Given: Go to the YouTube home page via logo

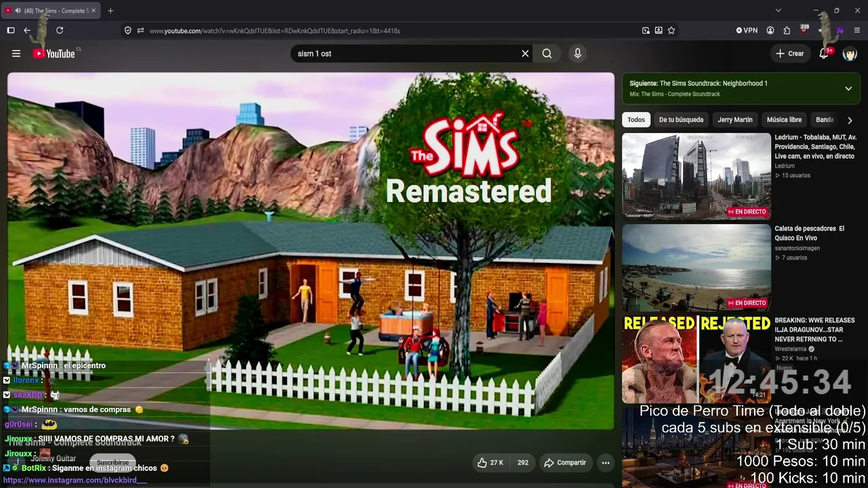Looking at the screenshot, I should pos(54,54).
